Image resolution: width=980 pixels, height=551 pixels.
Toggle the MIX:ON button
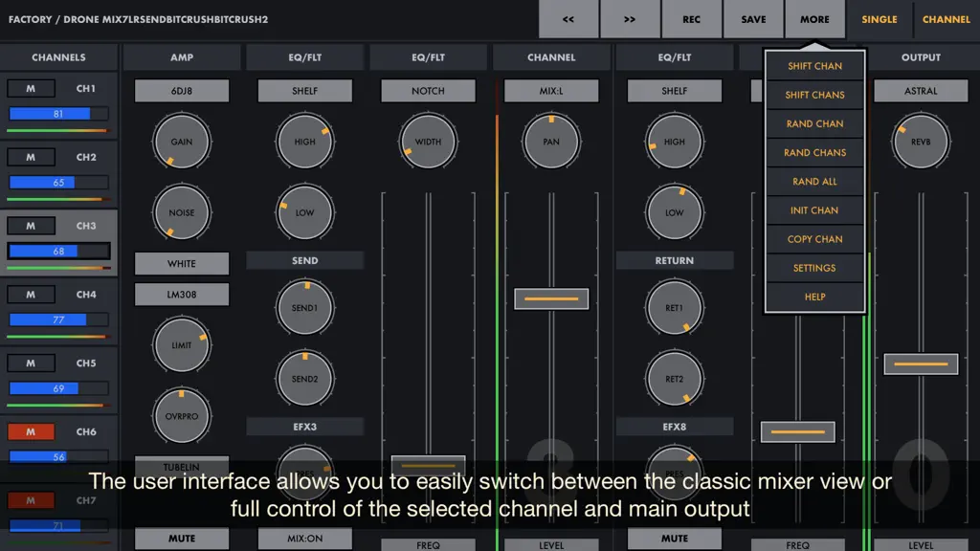[x=305, y=539]
